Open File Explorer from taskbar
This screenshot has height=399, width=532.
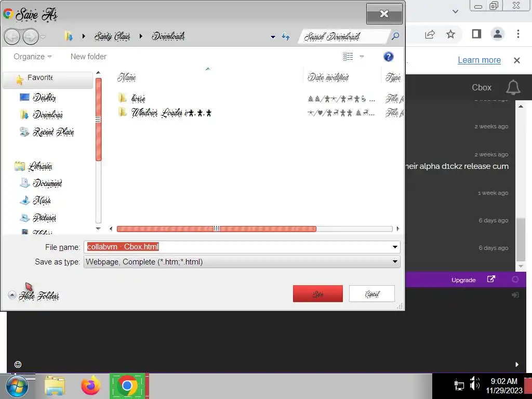pos(55,386)
